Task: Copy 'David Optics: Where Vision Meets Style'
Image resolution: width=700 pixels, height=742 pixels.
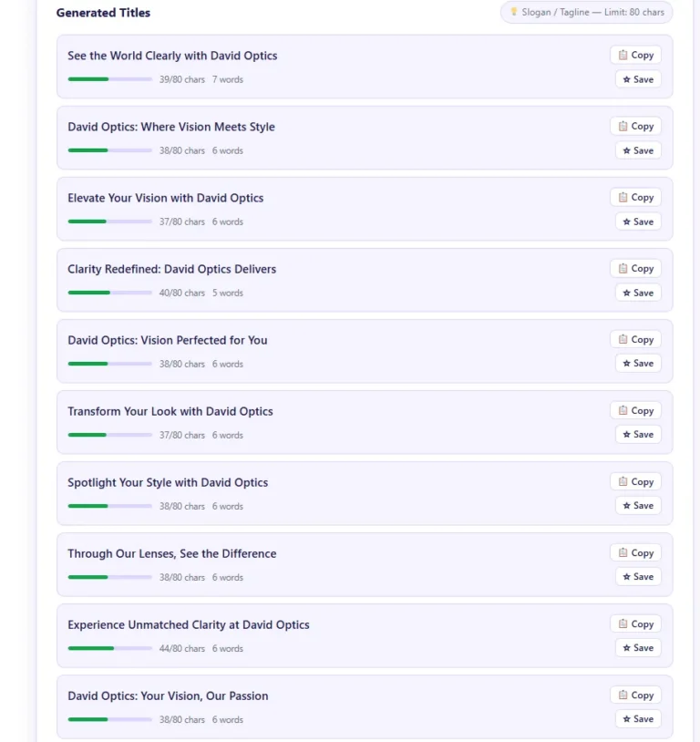Action: [635, 127]
